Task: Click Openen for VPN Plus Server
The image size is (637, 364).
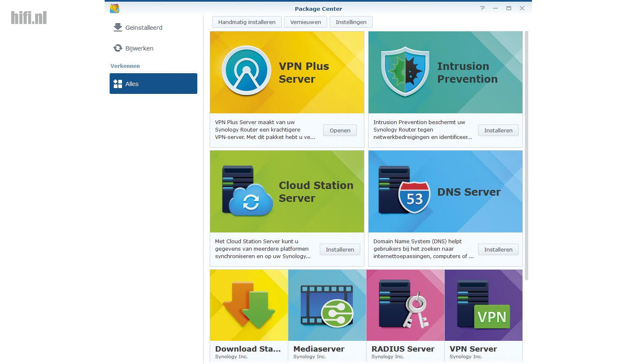Action: 340,130
